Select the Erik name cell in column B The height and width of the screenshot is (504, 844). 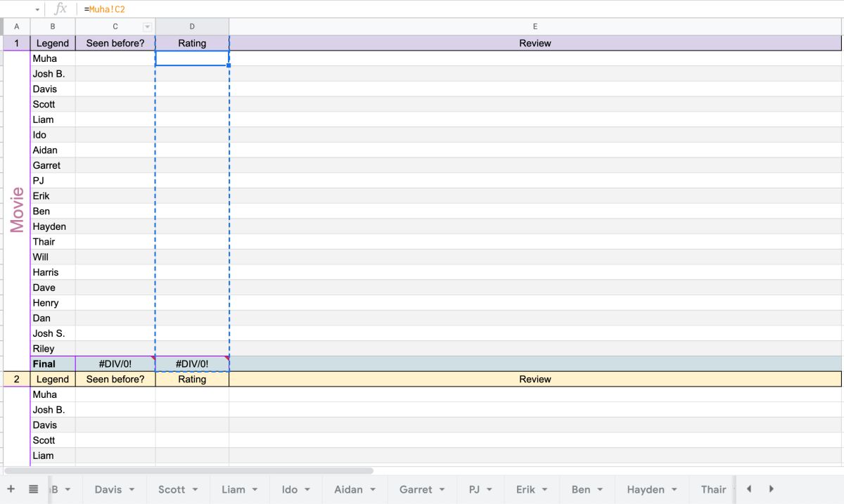(53, 196)
